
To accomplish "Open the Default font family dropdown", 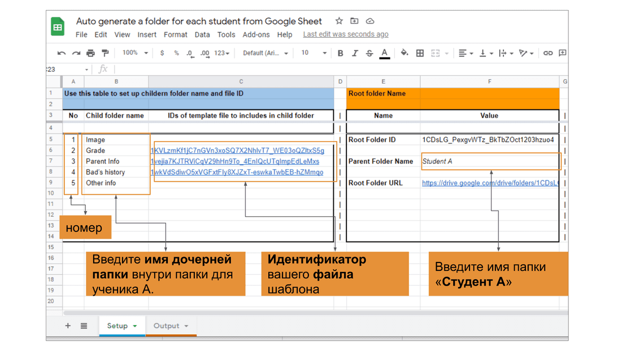I will click(x=265, y=53).
